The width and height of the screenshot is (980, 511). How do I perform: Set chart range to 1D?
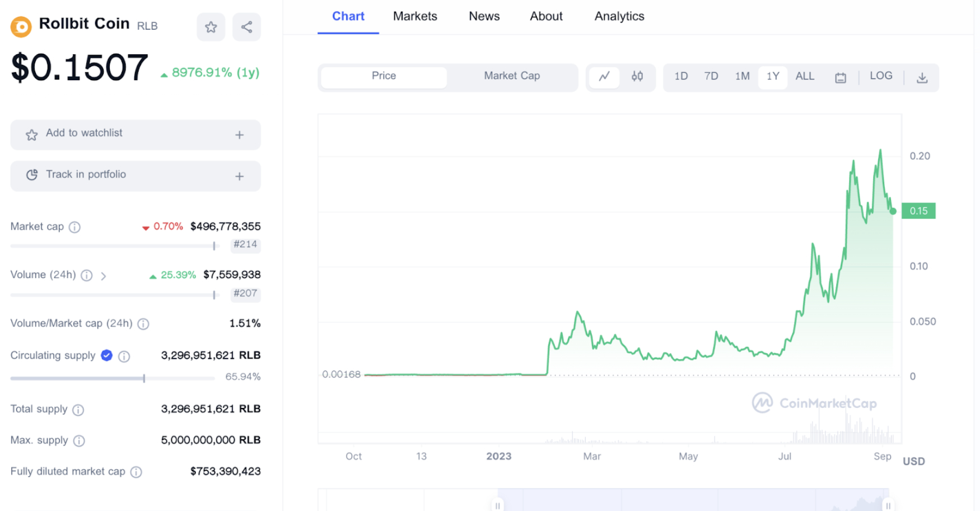coord(681,76)
